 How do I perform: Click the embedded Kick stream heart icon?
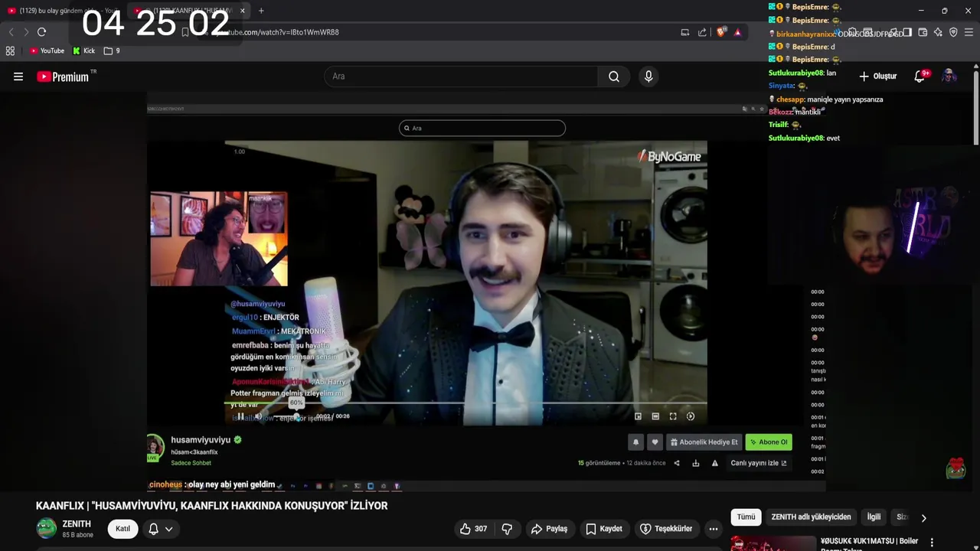pos(655,442)
